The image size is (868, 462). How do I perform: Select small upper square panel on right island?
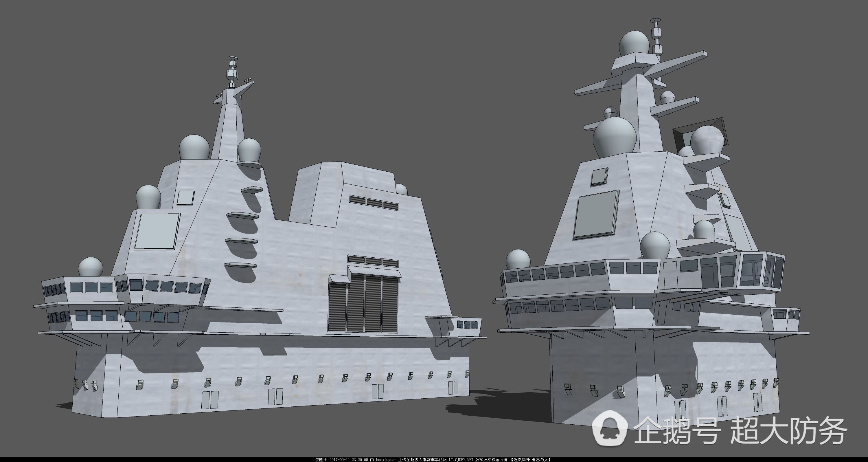click(x=599, y=177)
